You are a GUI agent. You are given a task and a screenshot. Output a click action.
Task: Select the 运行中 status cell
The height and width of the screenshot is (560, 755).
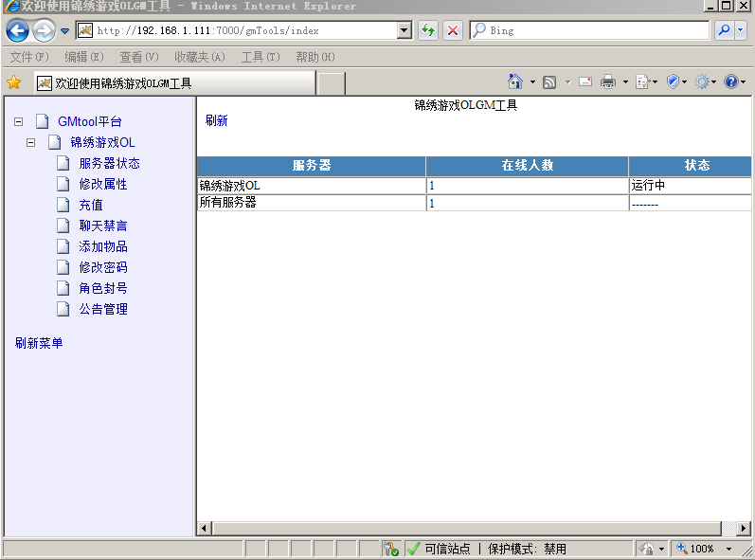tap(690, 186)
